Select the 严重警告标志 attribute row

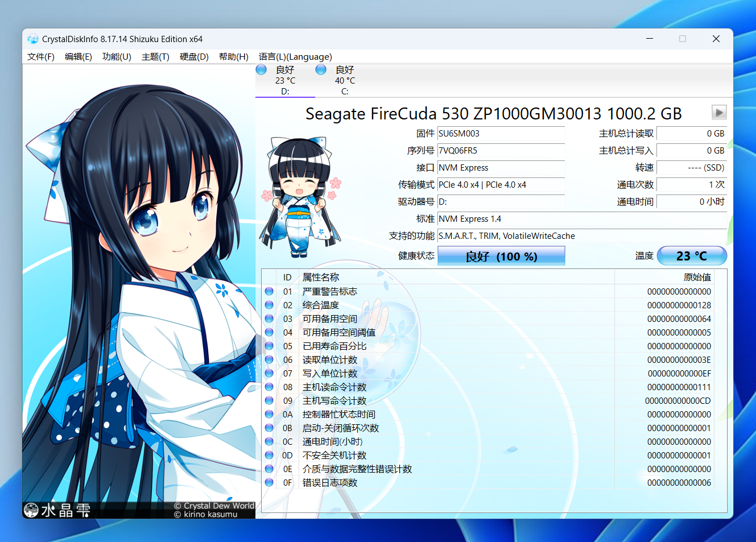coord(488,291)
